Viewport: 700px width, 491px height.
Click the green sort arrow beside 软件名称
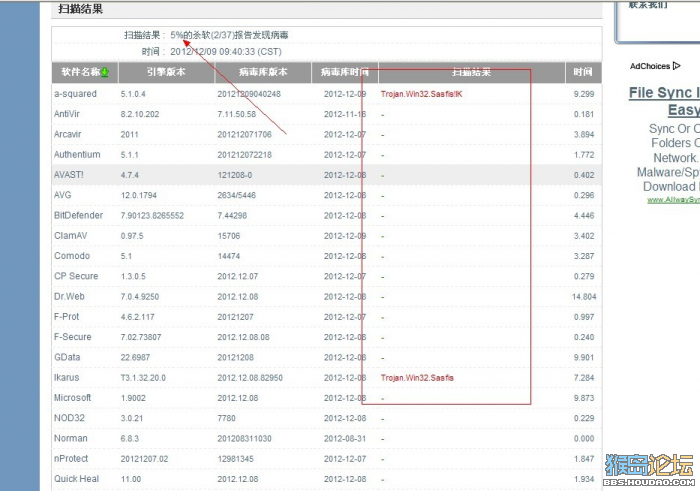click(105, 72)
